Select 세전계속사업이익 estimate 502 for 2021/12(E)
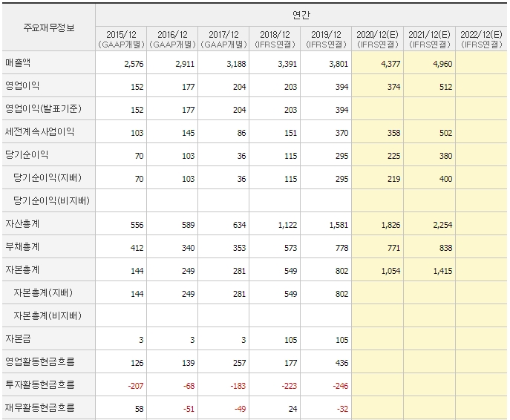Viewport: 510px width, 420px height. (x=445, y=133)
